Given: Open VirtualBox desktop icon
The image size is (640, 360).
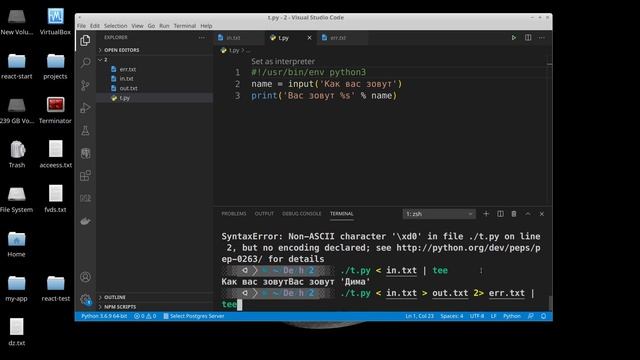Looking at the screenshot, I should point(55,21).
